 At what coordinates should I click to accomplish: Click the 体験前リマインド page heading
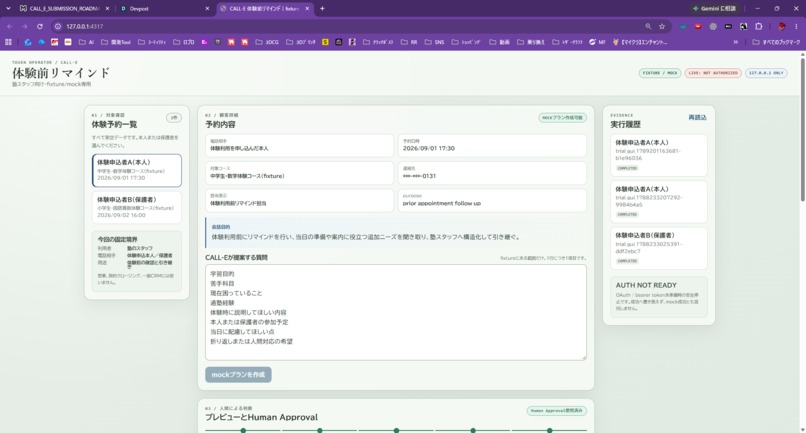click(x=61, y=73)
